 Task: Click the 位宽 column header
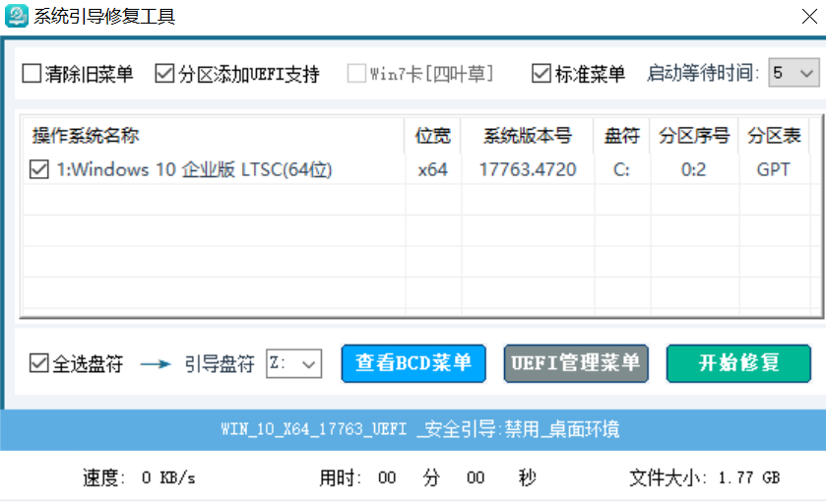tap(433, 136)
